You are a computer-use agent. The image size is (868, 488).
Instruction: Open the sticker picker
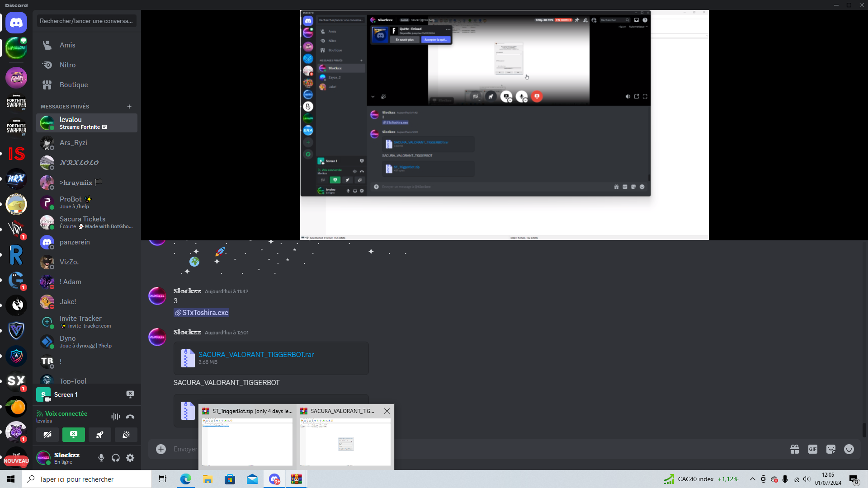coord(831,449)
